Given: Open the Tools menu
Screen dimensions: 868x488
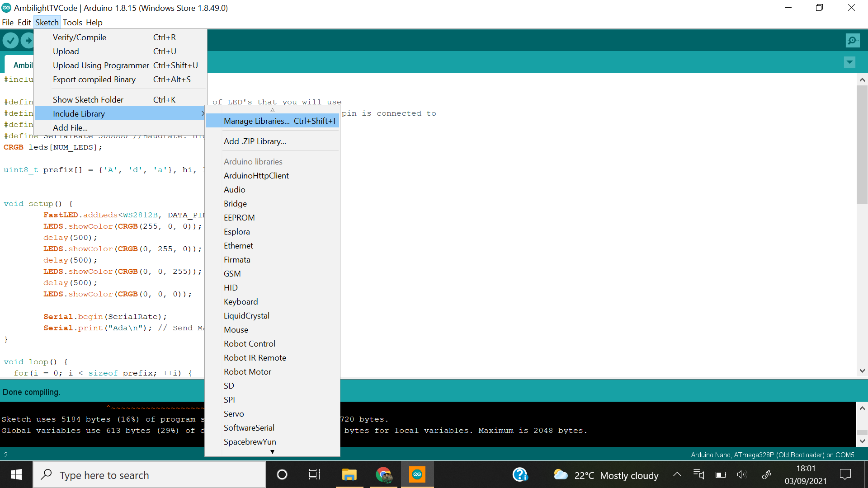Looking at the screenshot, I should 72,23.
